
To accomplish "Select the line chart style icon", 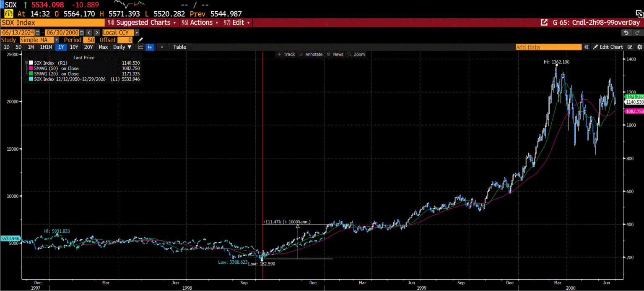I will [x=140, y=47].
